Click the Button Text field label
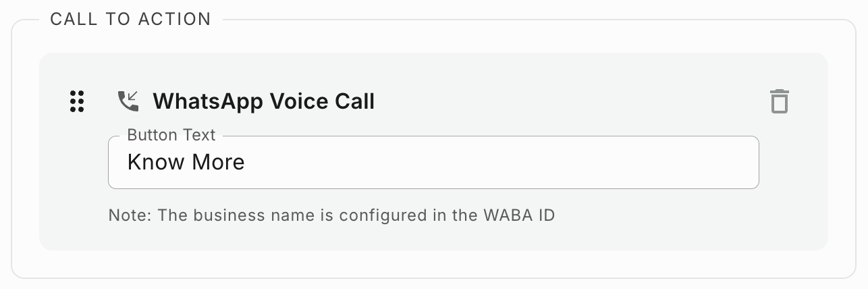This screenshot has height=289, width=868. [x=171, y=135]
